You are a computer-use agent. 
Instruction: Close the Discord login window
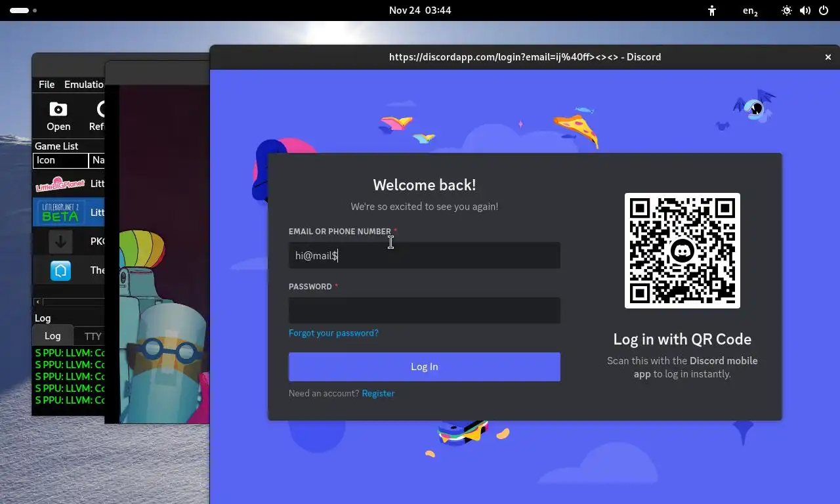coord(828,57)
